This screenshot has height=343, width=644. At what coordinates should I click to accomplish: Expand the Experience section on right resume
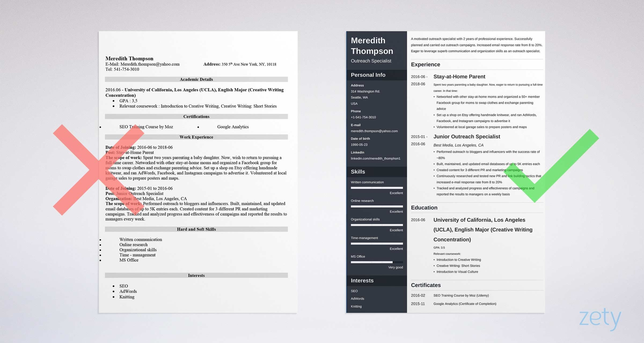coord(426,64)
